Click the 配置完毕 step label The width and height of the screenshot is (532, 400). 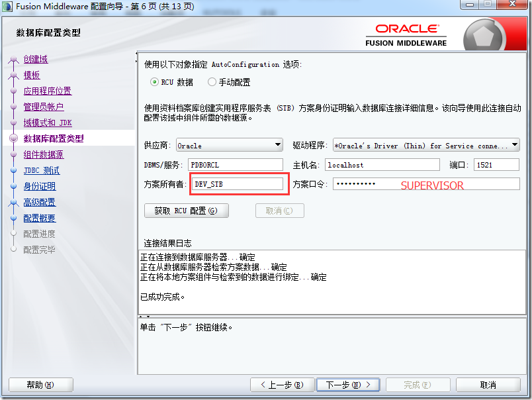coord(39,250)
